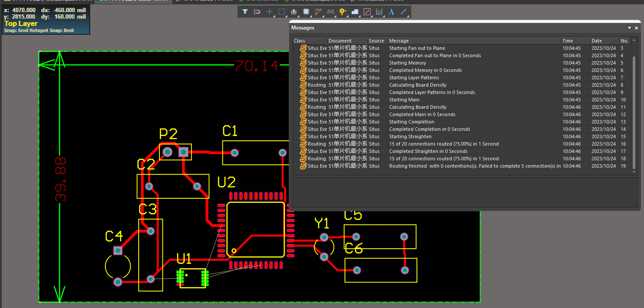Select the square pad of C4

coord(118,250)
